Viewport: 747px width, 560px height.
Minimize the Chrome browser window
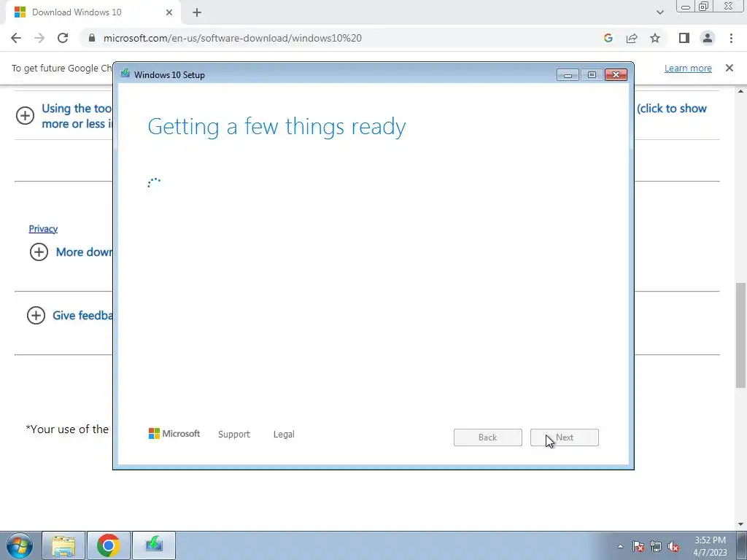[x=686, y=7]
